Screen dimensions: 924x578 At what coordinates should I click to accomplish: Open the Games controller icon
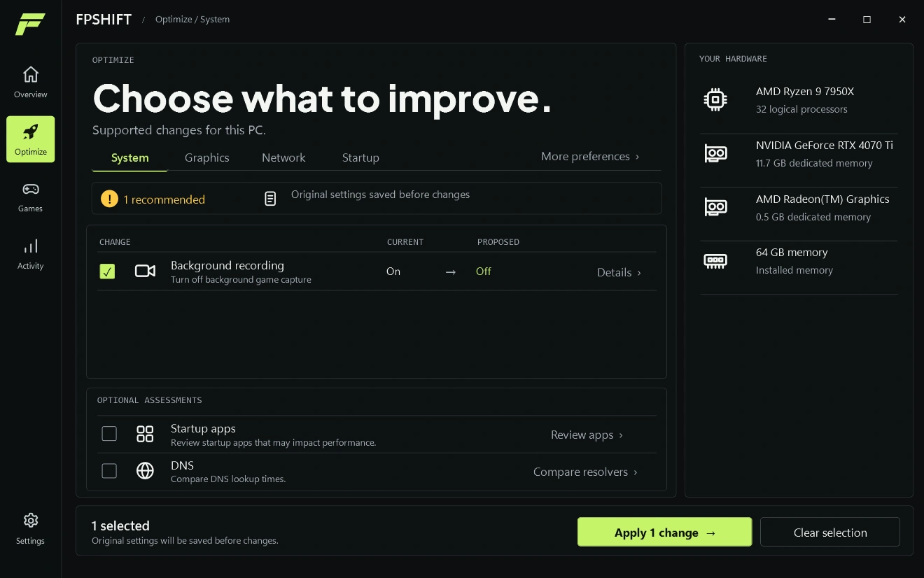point(31,189)
